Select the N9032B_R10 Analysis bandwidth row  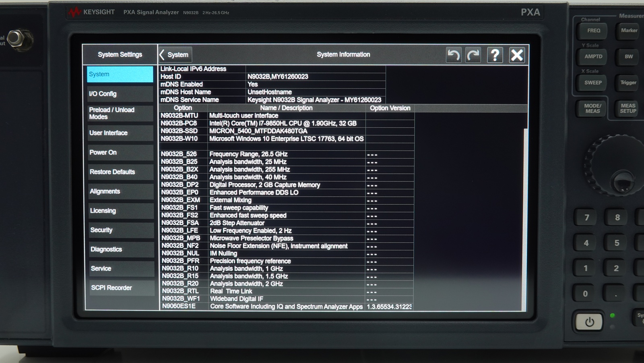tap(287, 269)
